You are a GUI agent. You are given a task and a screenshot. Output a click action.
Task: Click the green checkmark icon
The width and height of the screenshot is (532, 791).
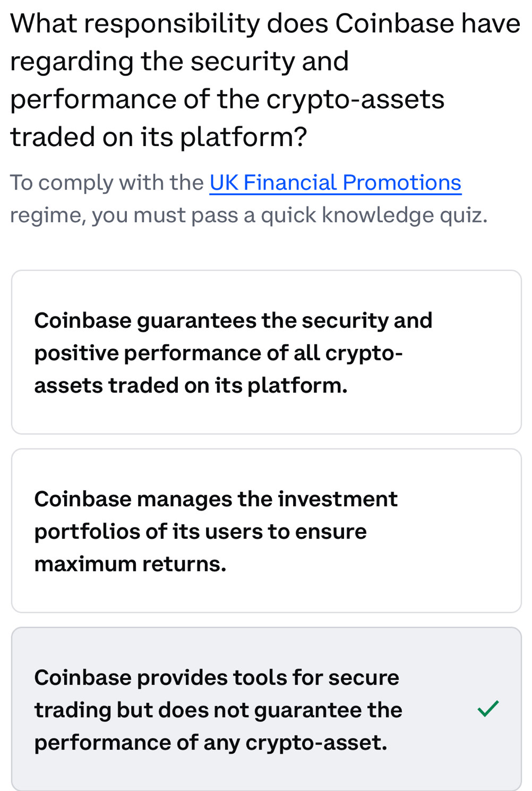tap(487, 709)
